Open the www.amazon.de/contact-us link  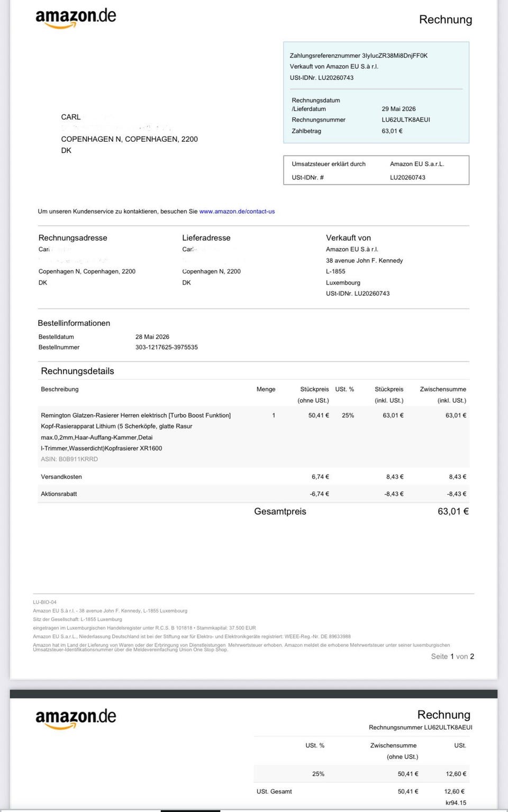(237, 211)
